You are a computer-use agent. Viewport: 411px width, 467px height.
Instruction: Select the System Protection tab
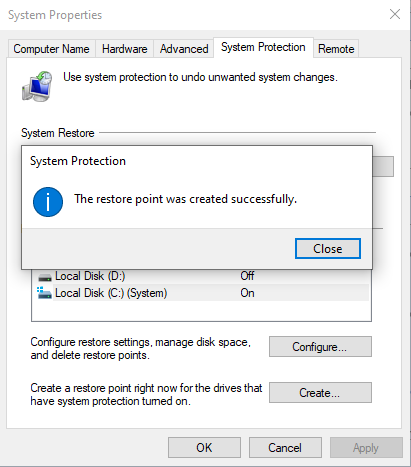263,47
